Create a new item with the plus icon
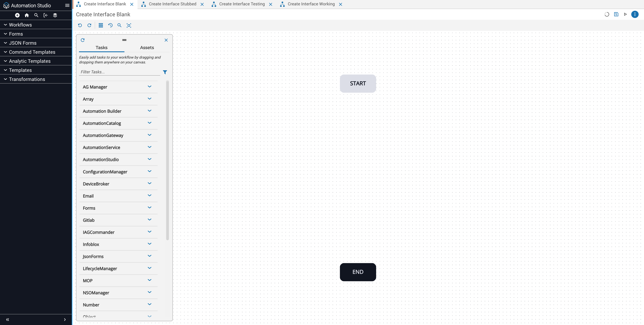The width and height of the screenshot is (644, 325). point(17,15)
